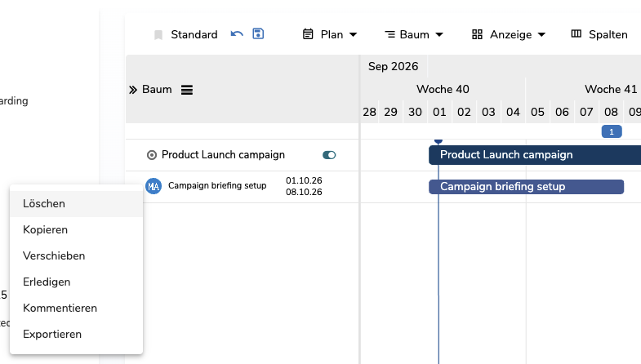Click the Product Launch campaign Gantt bar
The image size is (641, 364).
[535, 155]
